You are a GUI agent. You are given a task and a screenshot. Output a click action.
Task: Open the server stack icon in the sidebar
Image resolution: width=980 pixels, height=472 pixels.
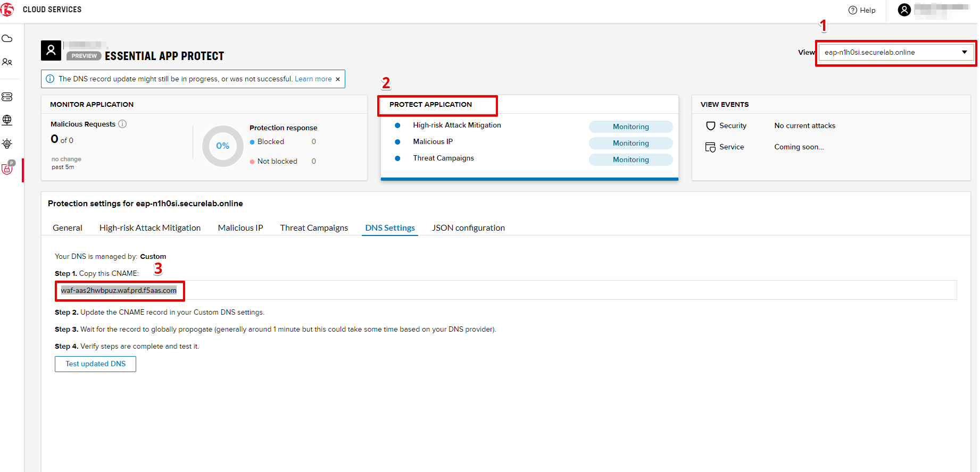point(7,97)
